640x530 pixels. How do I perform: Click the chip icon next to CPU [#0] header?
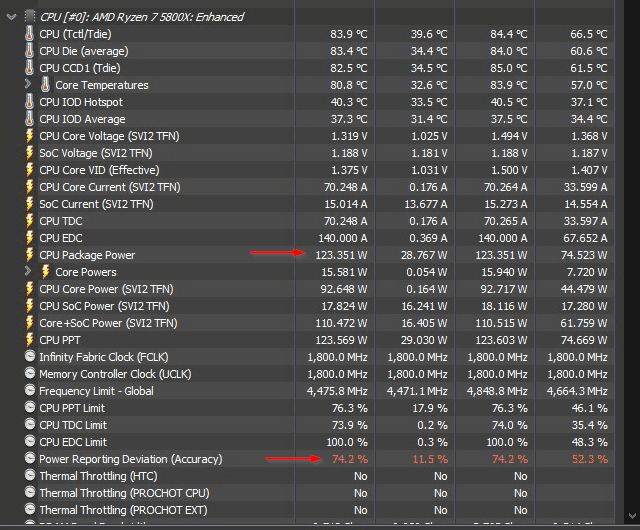(x=29, y=16)
